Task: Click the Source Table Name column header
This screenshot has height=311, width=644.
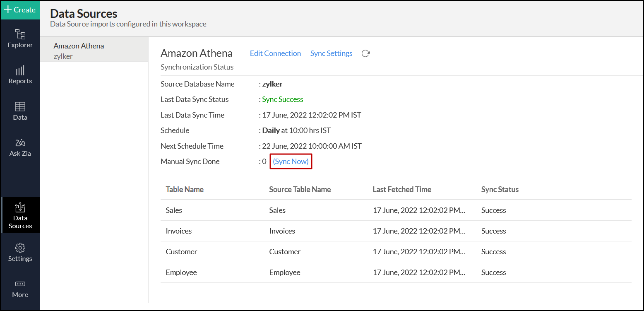Action: point(300,189)
